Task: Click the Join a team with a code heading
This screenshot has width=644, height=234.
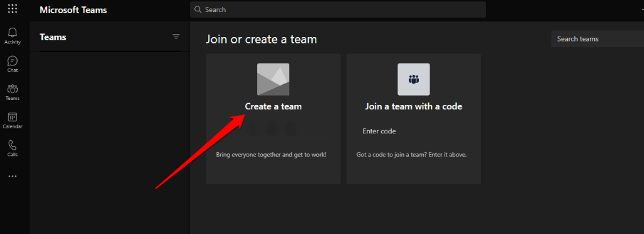Action: [x=414, y=106]
